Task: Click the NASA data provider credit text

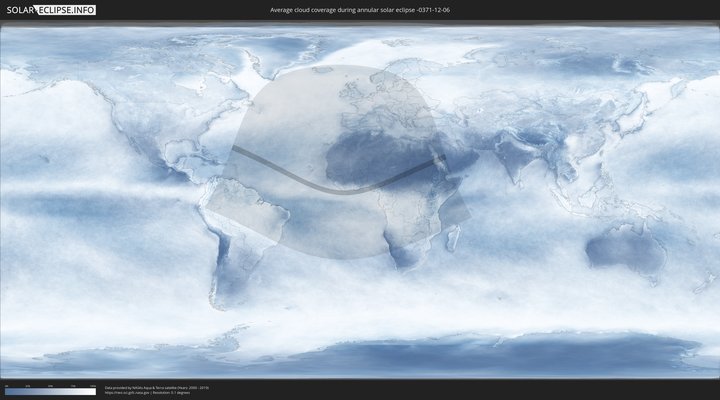Action: (156, 387)
